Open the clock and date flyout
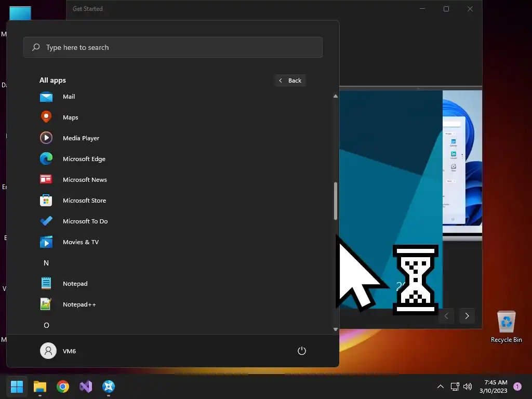 click(494, 387)
